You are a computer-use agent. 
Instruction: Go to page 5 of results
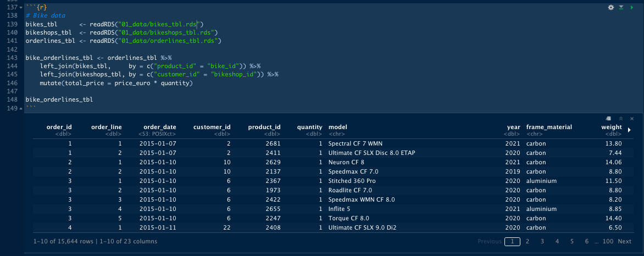point(571,242)
